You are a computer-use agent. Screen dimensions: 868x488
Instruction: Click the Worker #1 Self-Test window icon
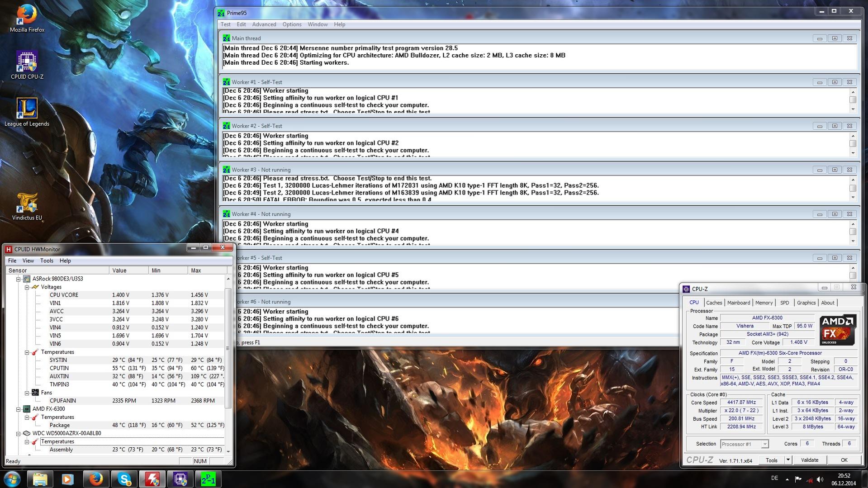[x=226, y=82]
